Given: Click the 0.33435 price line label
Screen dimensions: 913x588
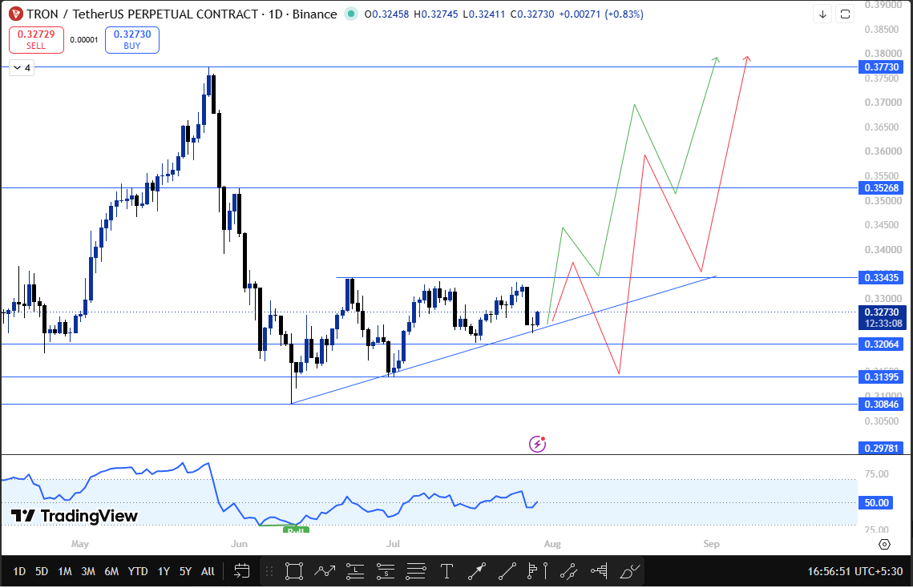Looking at the screenshot, I should [882, 278].
